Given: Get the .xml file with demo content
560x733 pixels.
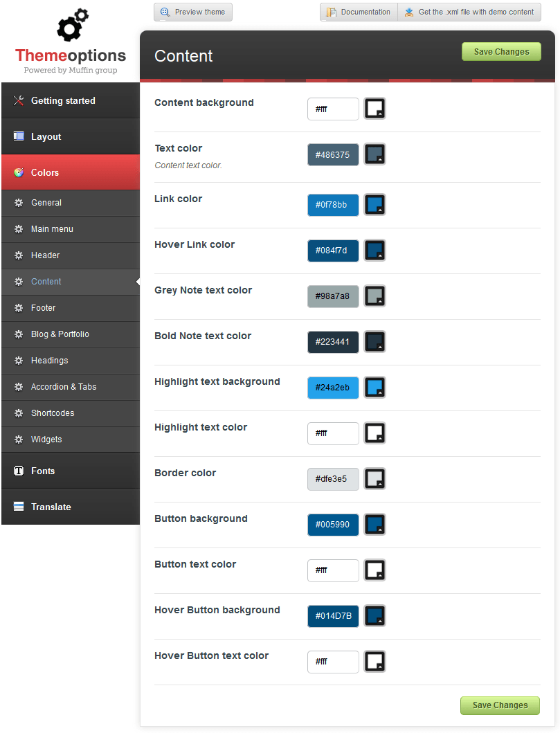Looking at the screenshot, I should click(469, 12).
